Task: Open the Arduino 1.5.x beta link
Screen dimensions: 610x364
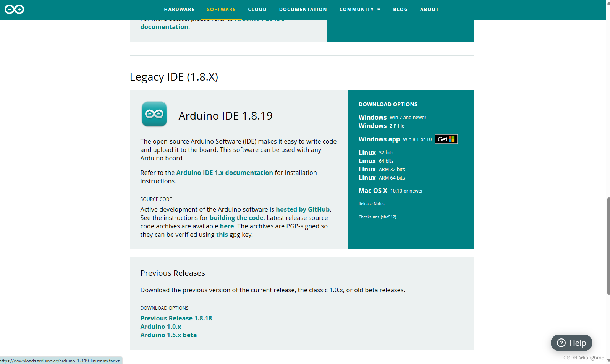Action: click(x=168, y=335)
